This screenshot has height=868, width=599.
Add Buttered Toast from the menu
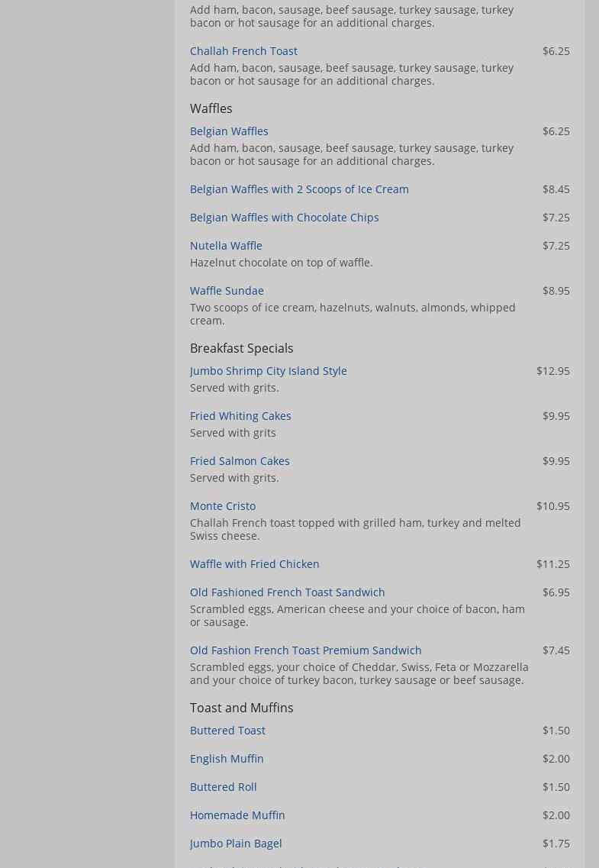(x=227, y=731)
